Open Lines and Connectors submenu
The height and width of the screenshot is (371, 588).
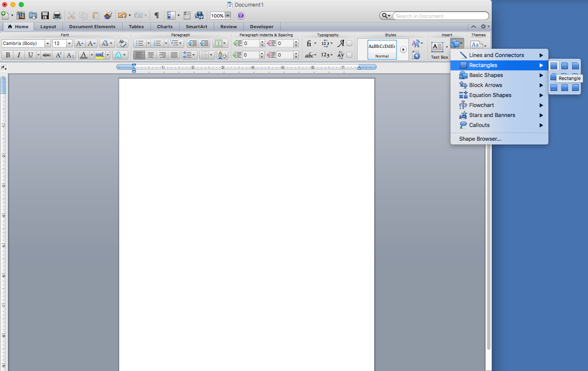(x=499, y=55)
